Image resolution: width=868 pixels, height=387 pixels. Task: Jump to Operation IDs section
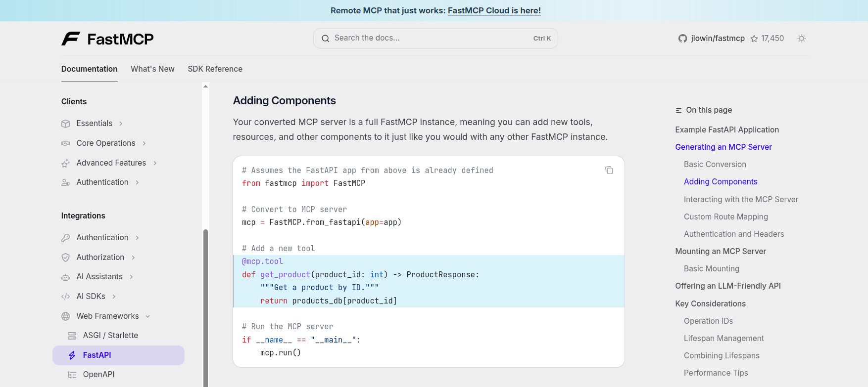(708, 321)
